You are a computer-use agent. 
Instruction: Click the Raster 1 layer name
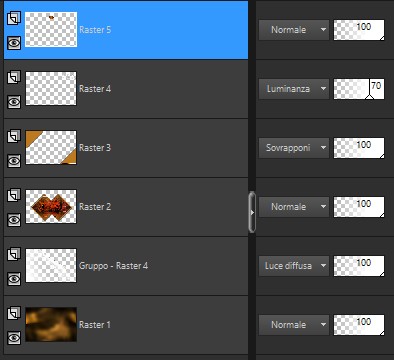[x=95, y=325]
